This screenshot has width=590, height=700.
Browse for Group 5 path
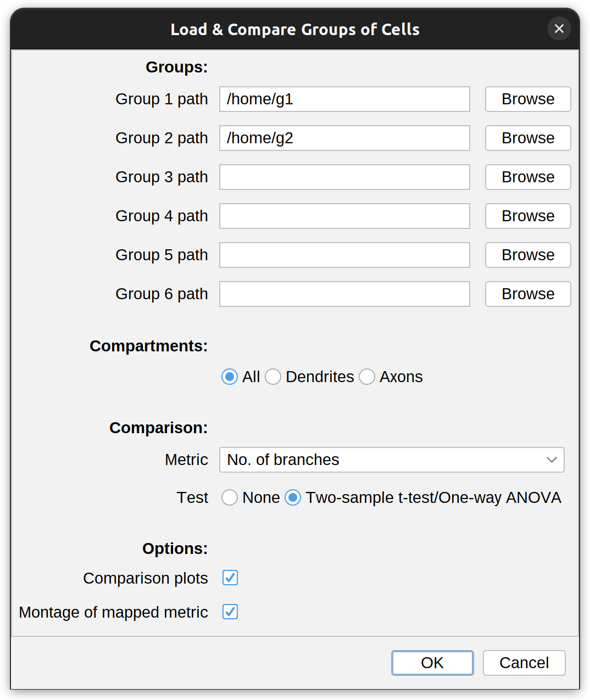point(528,255)
